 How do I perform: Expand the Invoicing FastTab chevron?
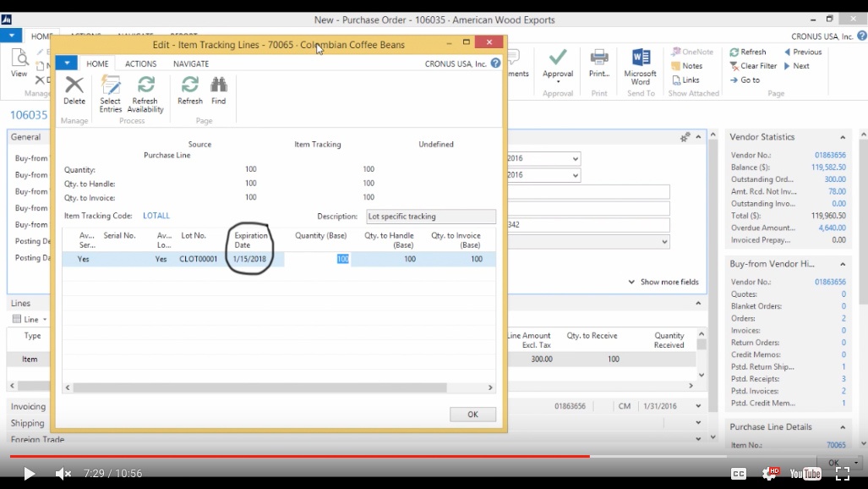click(698, 406)
